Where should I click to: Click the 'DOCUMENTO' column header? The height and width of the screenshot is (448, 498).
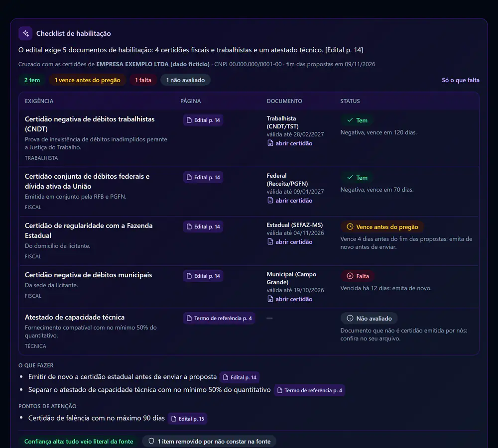click(x=284, y=101)
